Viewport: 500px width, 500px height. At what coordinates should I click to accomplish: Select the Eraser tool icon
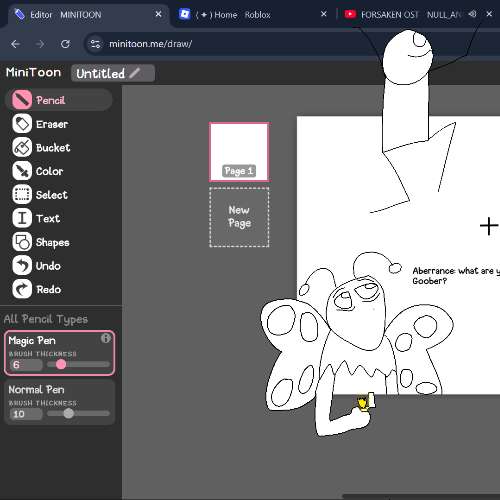click(x=22, y=124)
